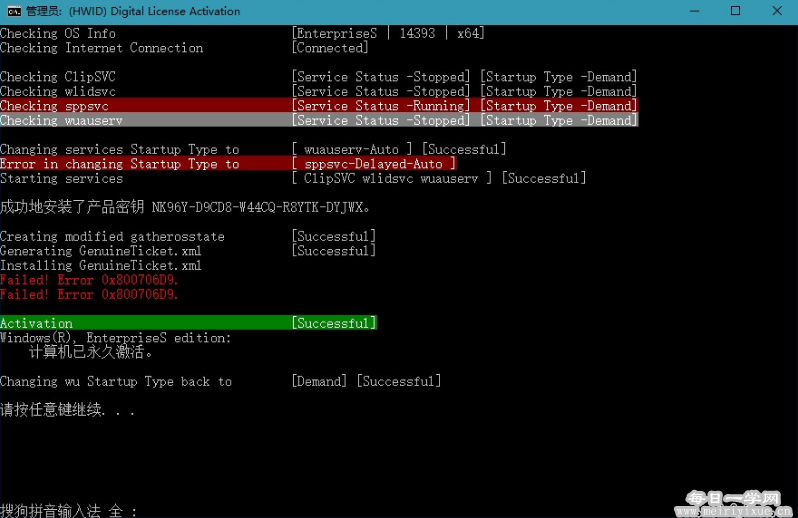Click the 'Generating GenuineTicket.xml' line
Screen dimensions: 798x518
(101, 251)
